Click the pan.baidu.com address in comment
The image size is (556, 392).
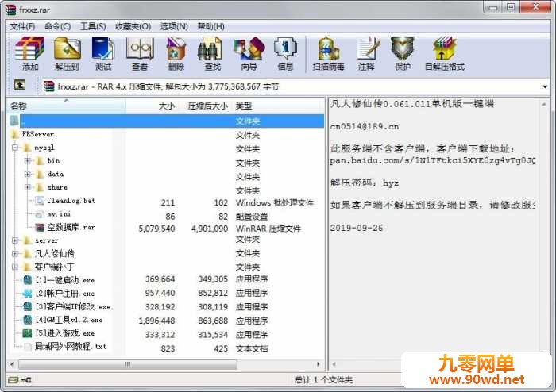[x=433, y=161]
